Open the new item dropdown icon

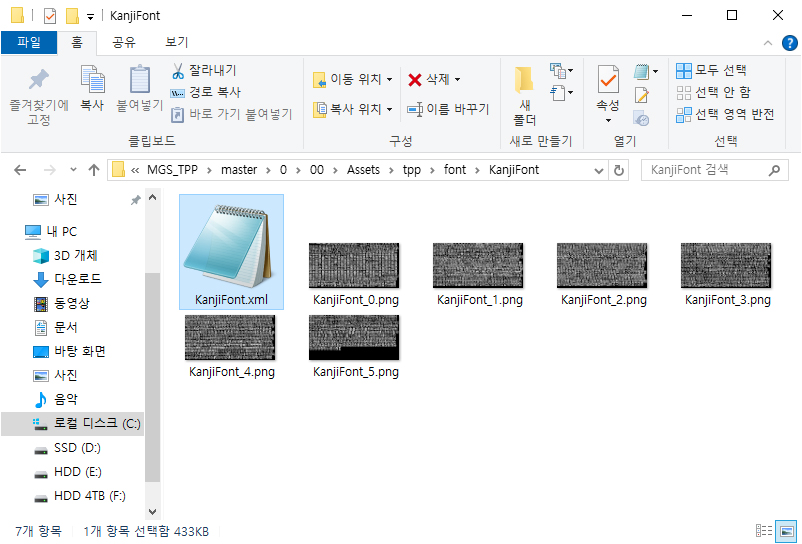561,71
